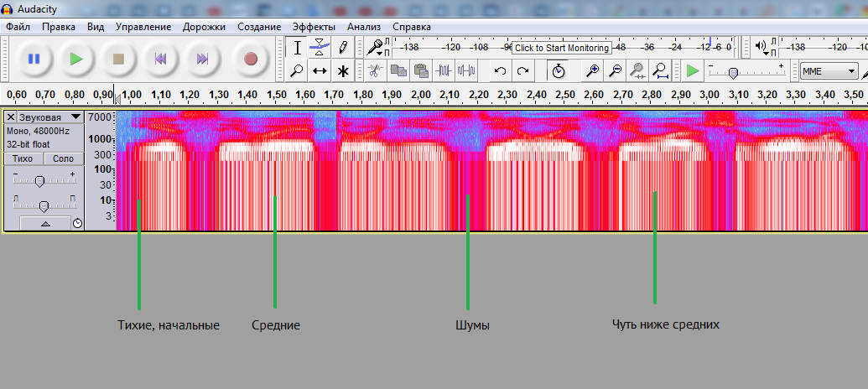Click the Copy icon in edit toolbar
The width and height of the screenshot is (868, 389).
(398, 70)
